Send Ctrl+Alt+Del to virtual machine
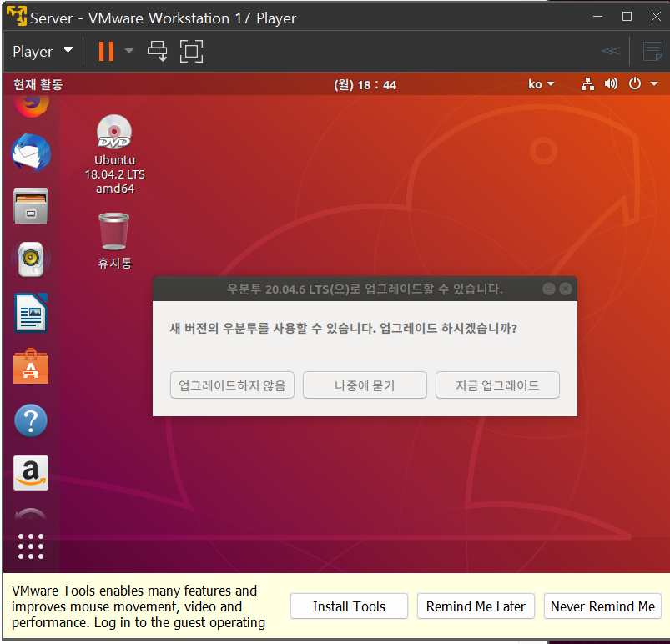 click(x=157, y=51)
